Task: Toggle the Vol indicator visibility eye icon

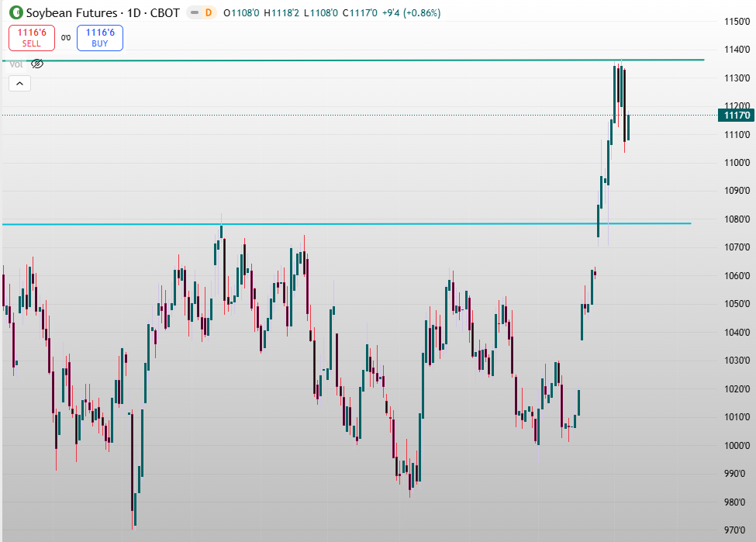Action: coord(36,64)
